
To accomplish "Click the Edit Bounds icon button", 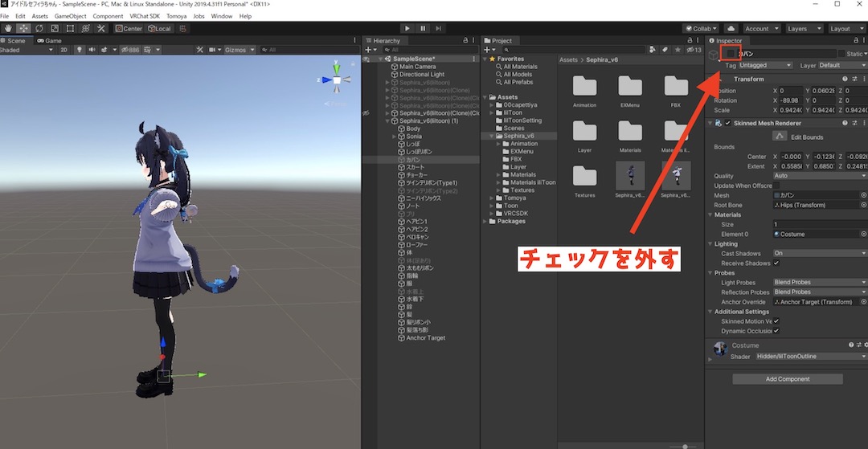I will click(780, 137).
